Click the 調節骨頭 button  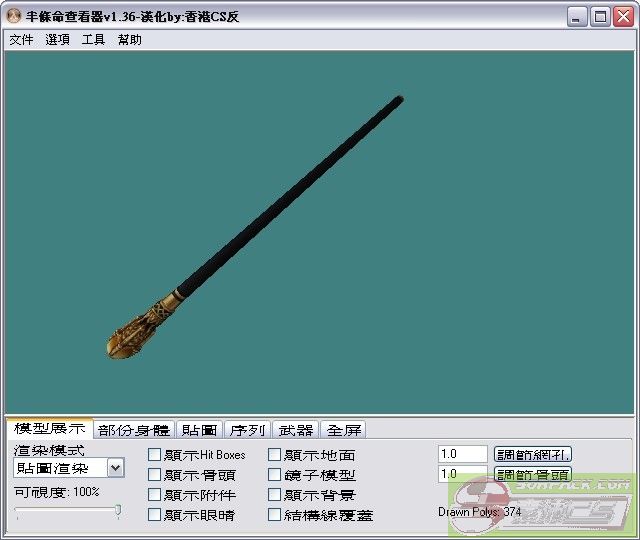tap(533, 474)
